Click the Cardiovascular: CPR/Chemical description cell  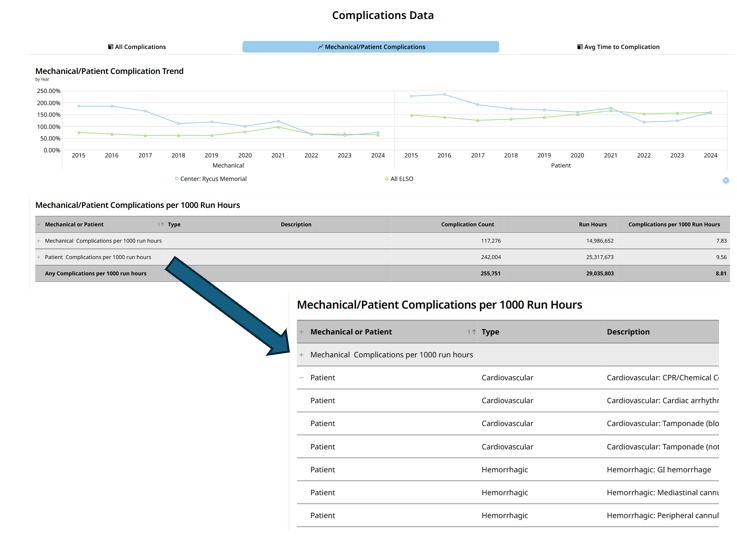(x=662, y=377)
